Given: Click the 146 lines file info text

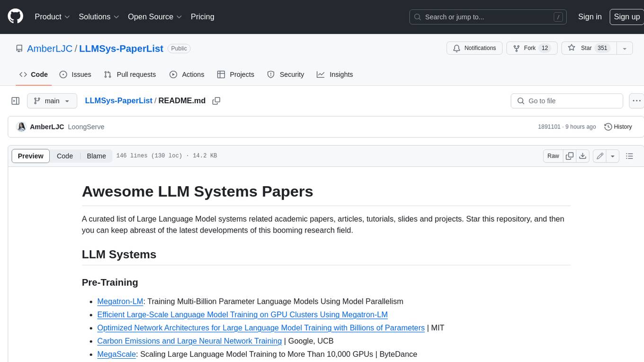Looking at the screenshot, I should (167, 156).
